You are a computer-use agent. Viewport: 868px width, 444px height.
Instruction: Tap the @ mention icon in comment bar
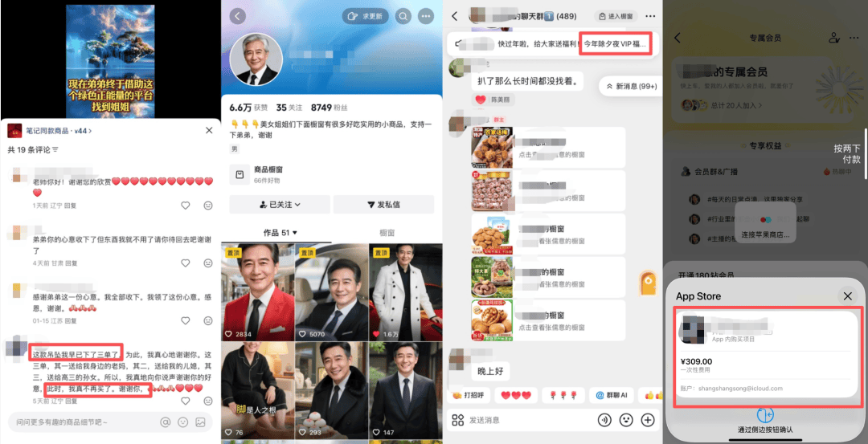click(x=166, y=422)
